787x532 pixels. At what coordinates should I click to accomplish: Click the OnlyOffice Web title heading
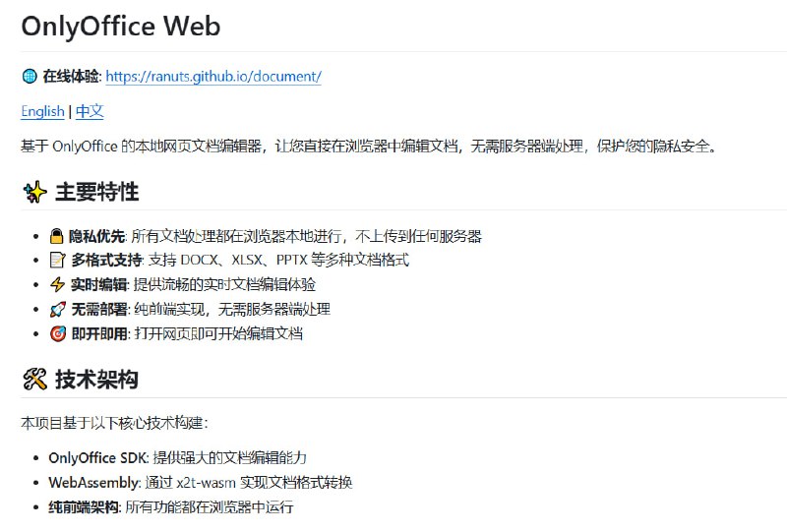[121, 26]
